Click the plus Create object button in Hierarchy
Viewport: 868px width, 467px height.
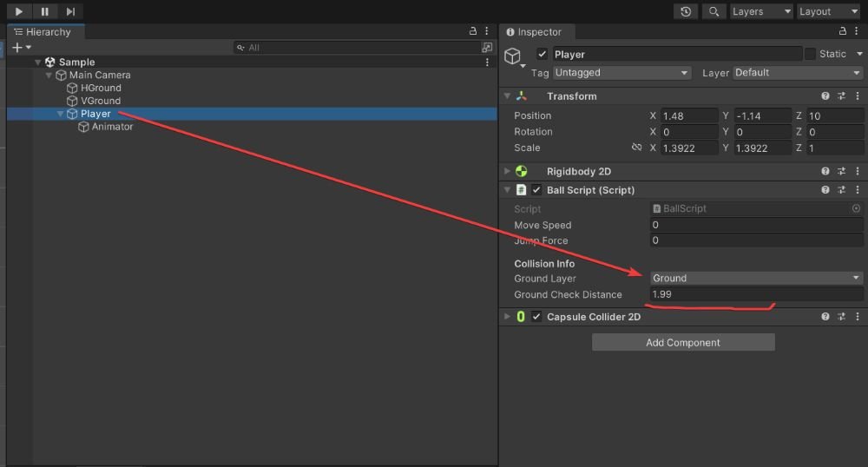pos(21,48)
